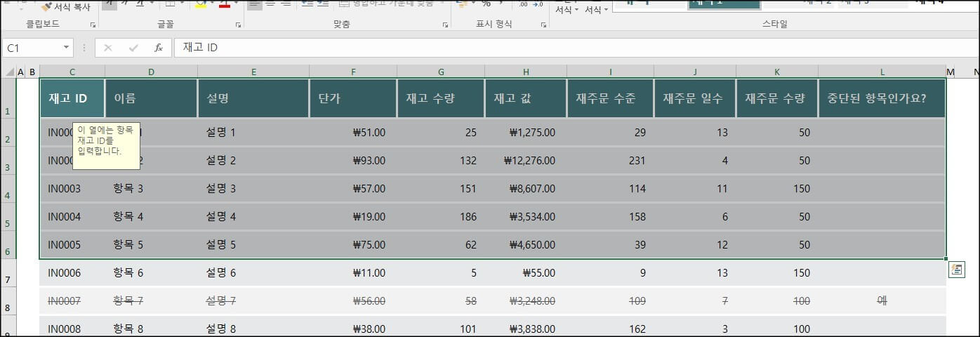Select stock value cell ₩3,838.00
Screen dimensions: 980x337
526,328
